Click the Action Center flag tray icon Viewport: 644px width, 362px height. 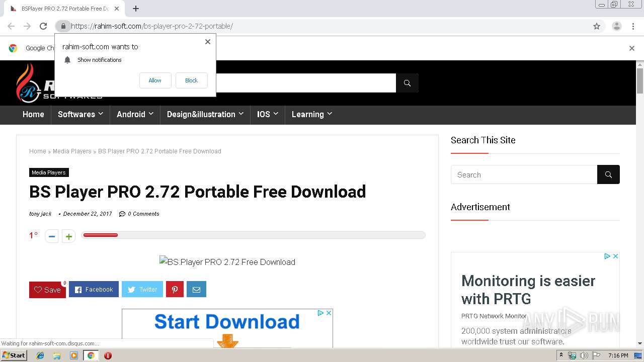[x=595, y=355]
